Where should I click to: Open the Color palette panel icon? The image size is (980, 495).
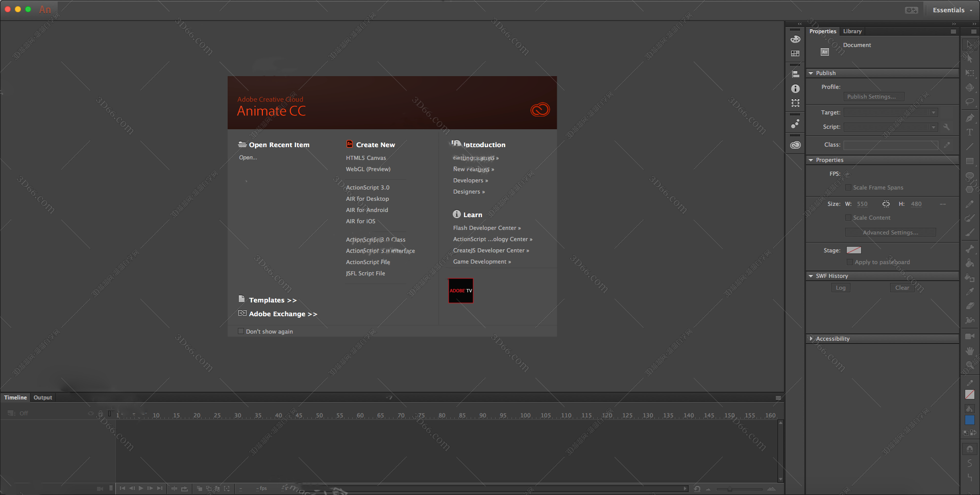(x=795, y=39)
